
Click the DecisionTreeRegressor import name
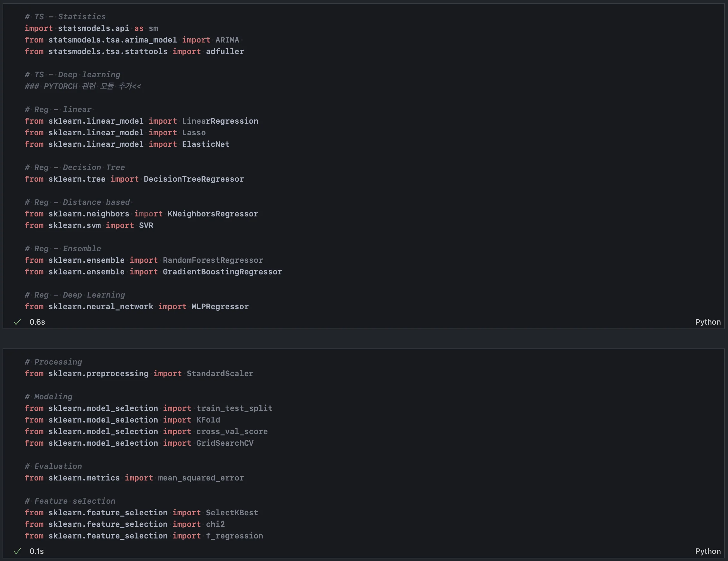coord(194,179)
